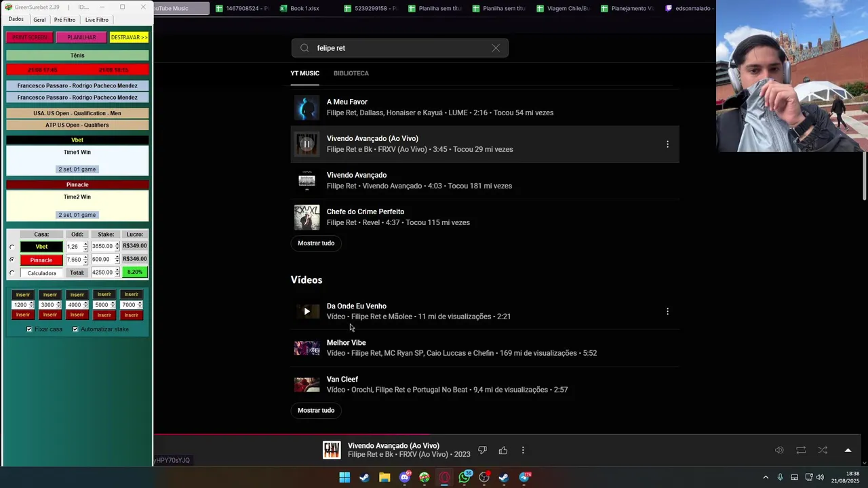Image resolution: width=868 pixels, height=488 pixels.
Task: Show all songs with first Mostrar tudo
Action: click(316, 243)
